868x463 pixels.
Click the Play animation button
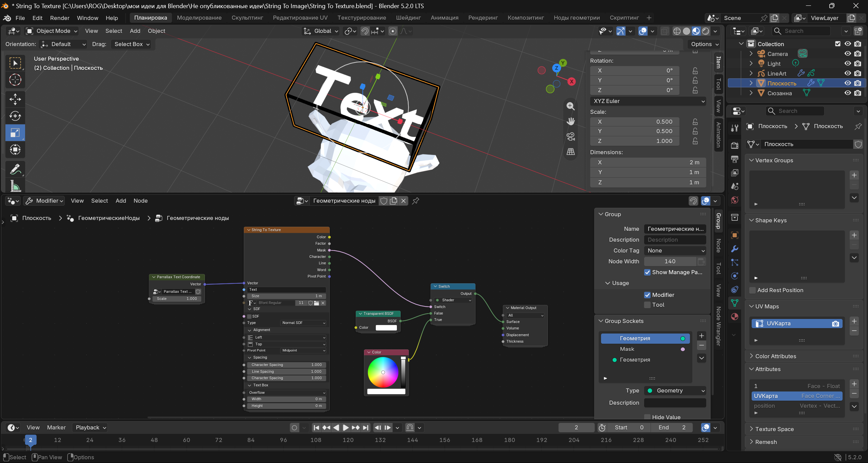[346, 428]
